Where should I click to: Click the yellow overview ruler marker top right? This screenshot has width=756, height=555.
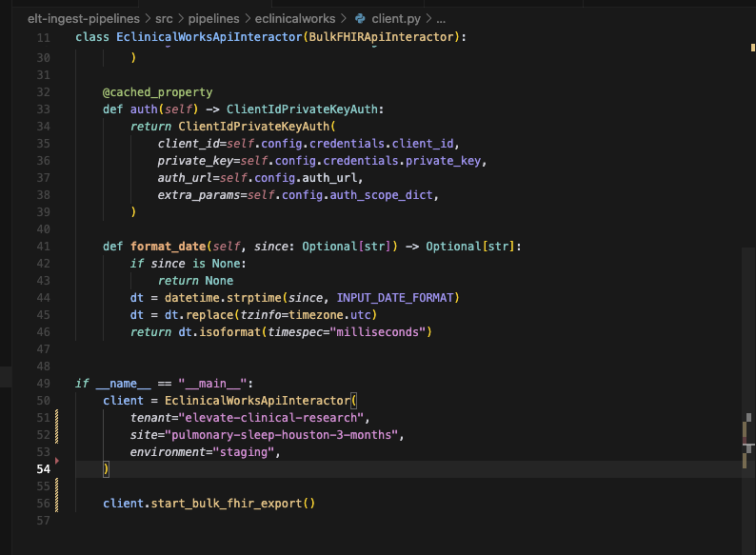752,48
